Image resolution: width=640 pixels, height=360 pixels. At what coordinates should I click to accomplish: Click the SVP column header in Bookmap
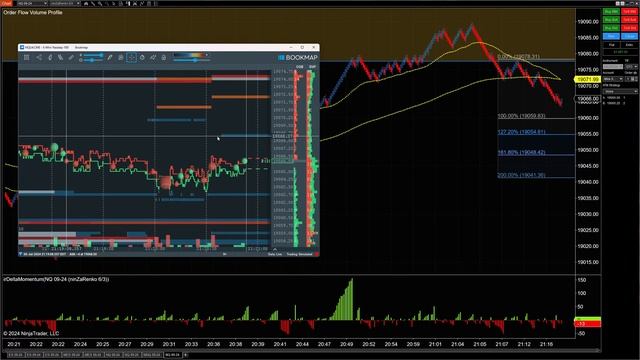point(313,67)
